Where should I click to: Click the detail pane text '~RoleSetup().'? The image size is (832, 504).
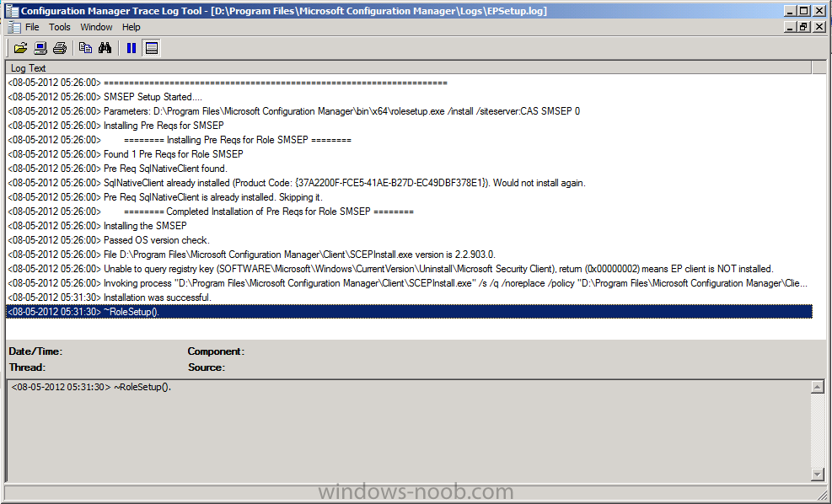142,388
